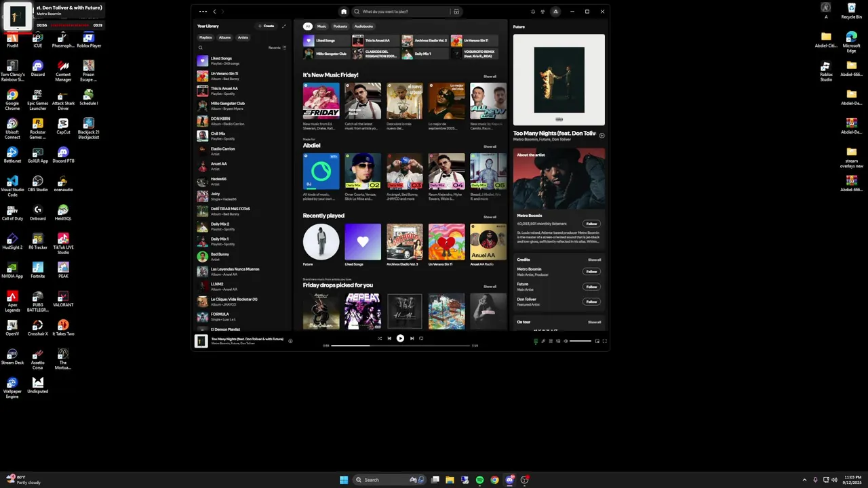Open Archivos Eladio Vol. 3 shortcut tile
This screenshot has width=868, height=488.
pos(425,41)
